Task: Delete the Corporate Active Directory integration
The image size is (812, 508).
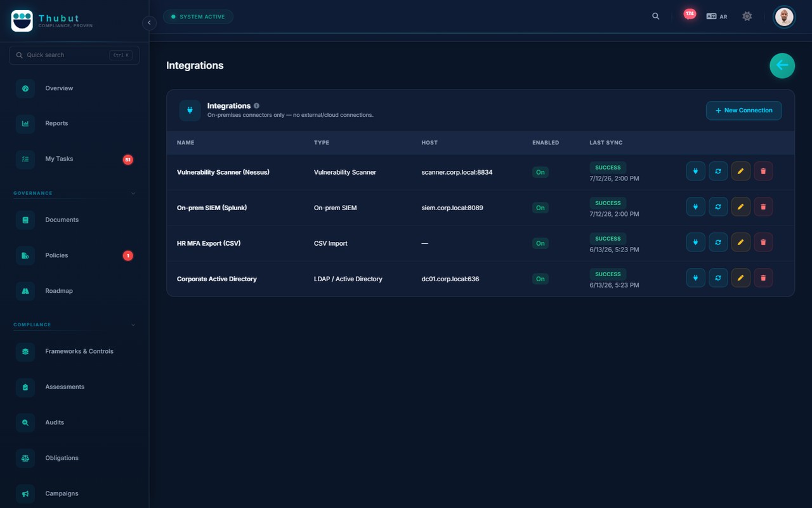Action: (763, 277)
